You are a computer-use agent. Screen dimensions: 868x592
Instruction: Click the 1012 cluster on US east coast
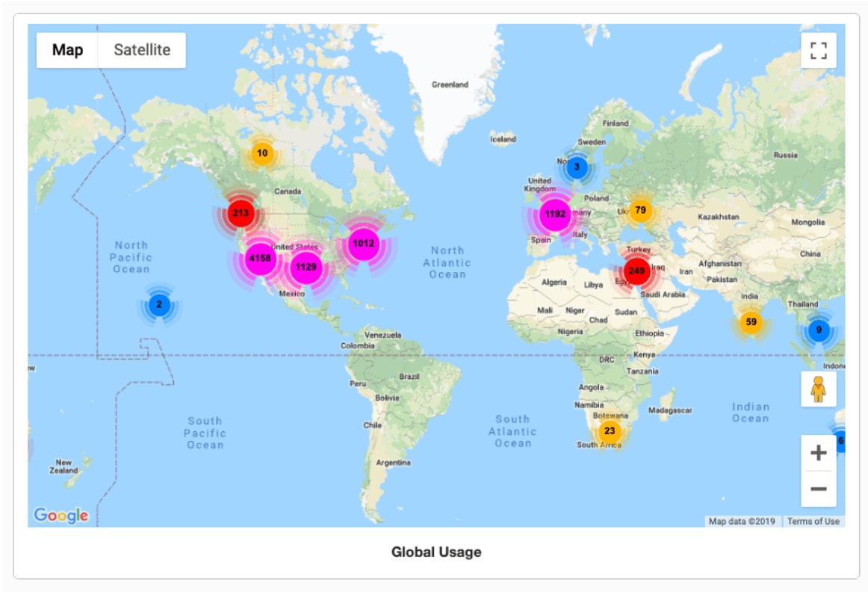[363, 244]
